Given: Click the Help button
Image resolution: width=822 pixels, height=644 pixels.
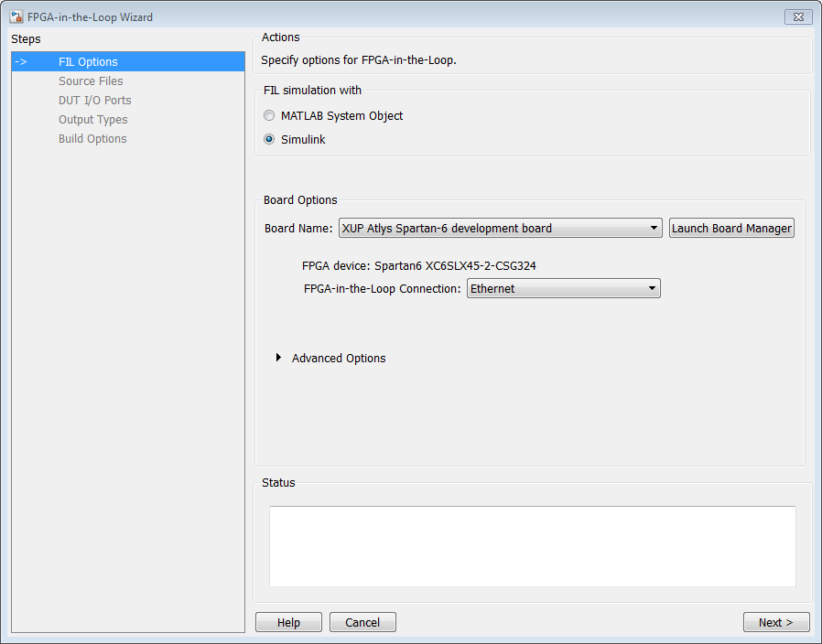Looking at the screenshot, I should pos(288,622).
